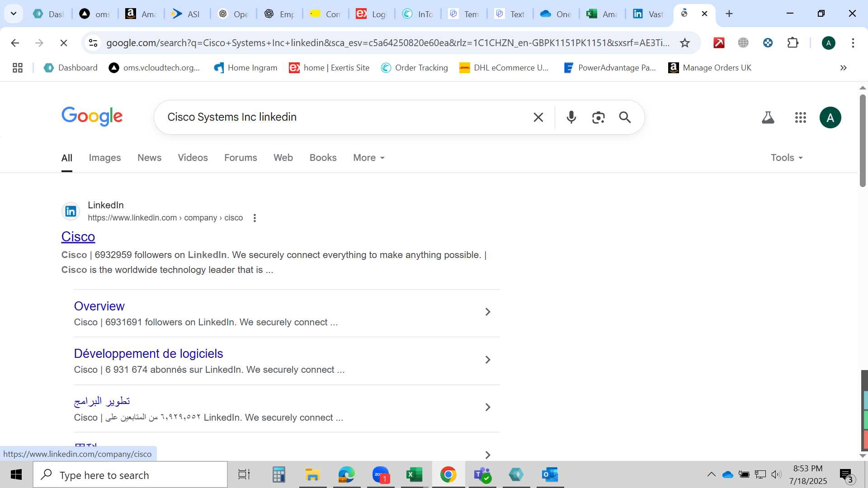Viewport: 868px width, 488px height.
Task: Open the Google account avatar
Action: click(x=830, y=117)
